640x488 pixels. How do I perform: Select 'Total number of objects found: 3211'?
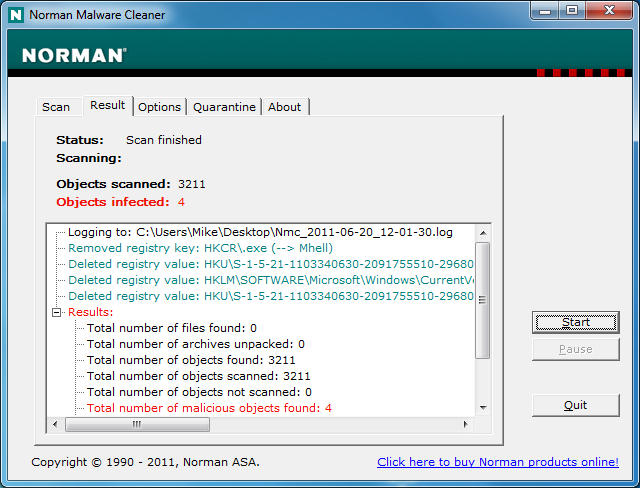[191, 360]
